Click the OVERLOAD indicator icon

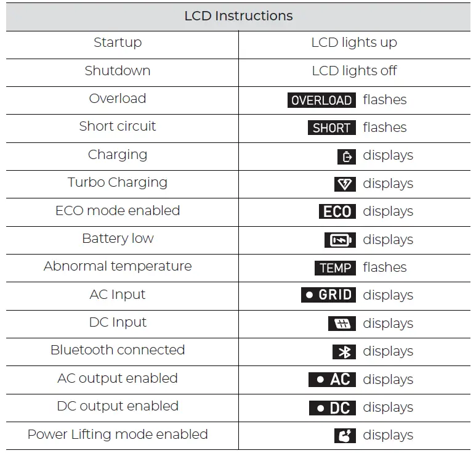click(321, 100)
